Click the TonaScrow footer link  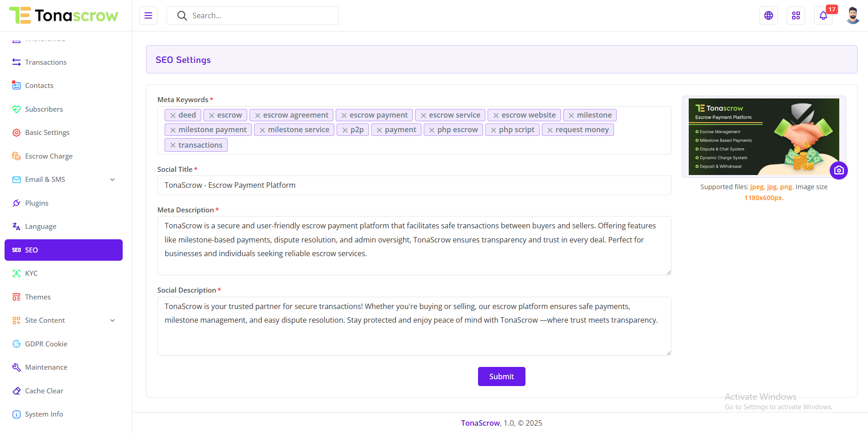pos(480,423)
